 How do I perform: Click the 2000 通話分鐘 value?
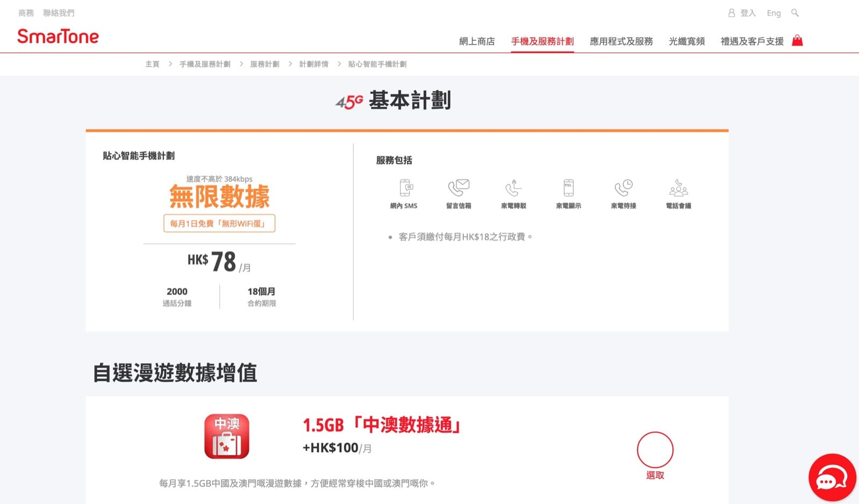[177, 291]
